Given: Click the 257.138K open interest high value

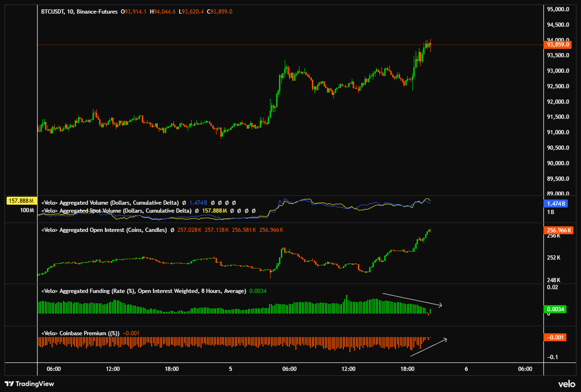Looking at the screenshot, I should point(217,230).
